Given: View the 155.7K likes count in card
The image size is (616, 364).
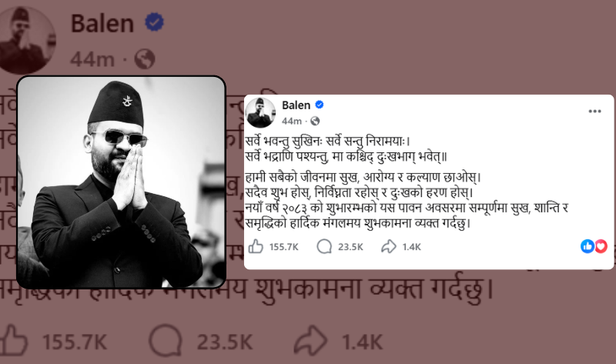Looking at the screenshot, I should [x=283, y=247].
